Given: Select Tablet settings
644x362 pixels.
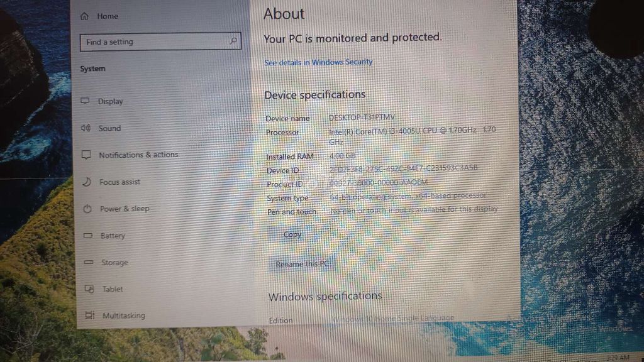Looking at the screenshot, I should [x=113, y=289].
